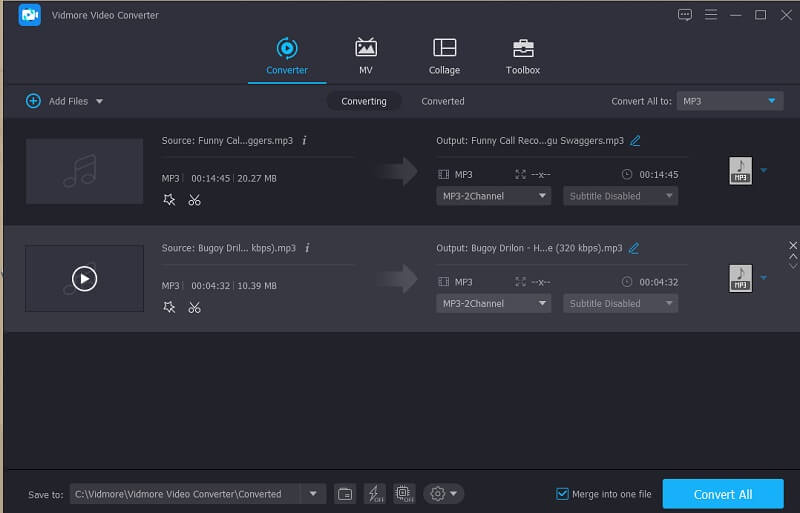Screen dimensions: 800x513
Task: Switch to the Toolbox tab
Action: point(522,57)
